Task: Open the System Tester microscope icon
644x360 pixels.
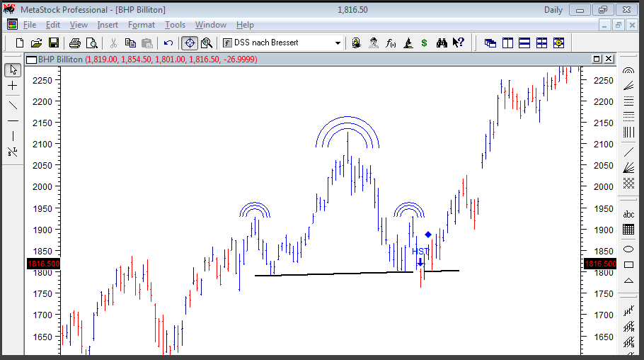Action: (408, 43)
